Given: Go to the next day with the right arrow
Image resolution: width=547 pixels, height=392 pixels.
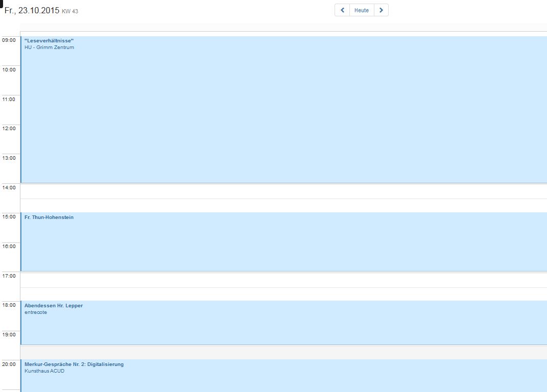Looking at the screenshot, I should tap(381, 10).
